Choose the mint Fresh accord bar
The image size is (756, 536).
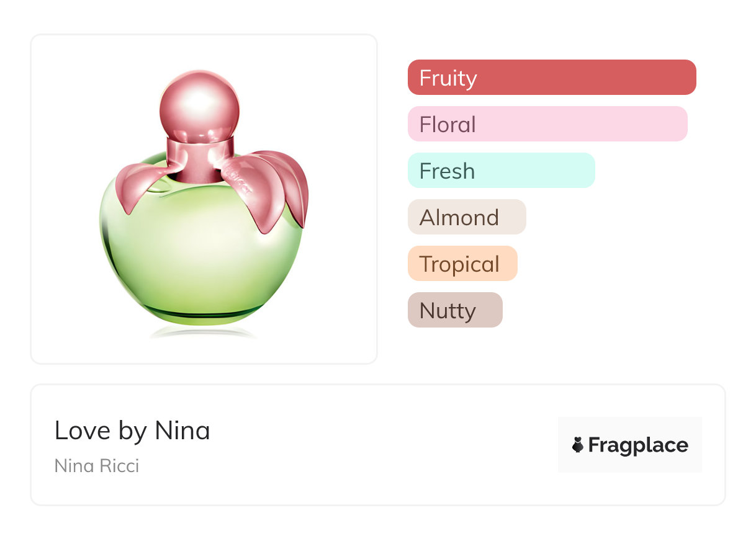tap(501, 171)
